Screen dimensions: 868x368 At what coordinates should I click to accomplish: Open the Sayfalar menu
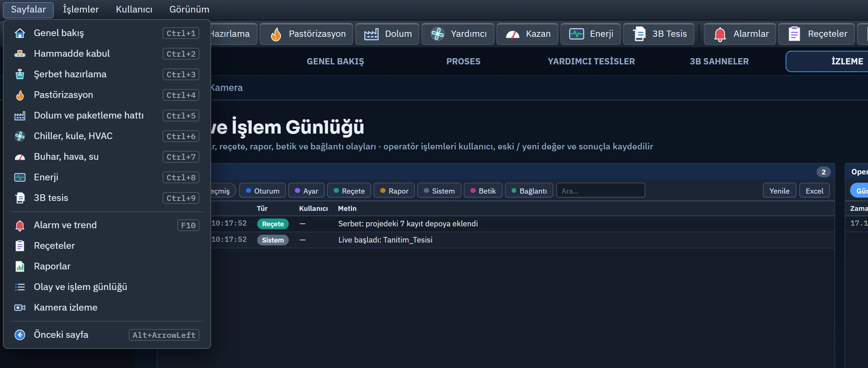tap(28, 10)
